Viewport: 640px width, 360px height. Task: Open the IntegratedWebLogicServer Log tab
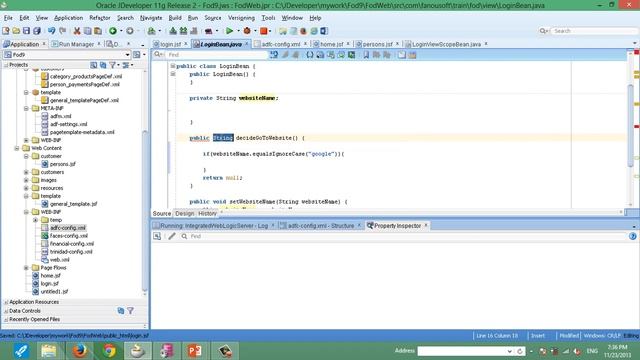click(214, 226)
